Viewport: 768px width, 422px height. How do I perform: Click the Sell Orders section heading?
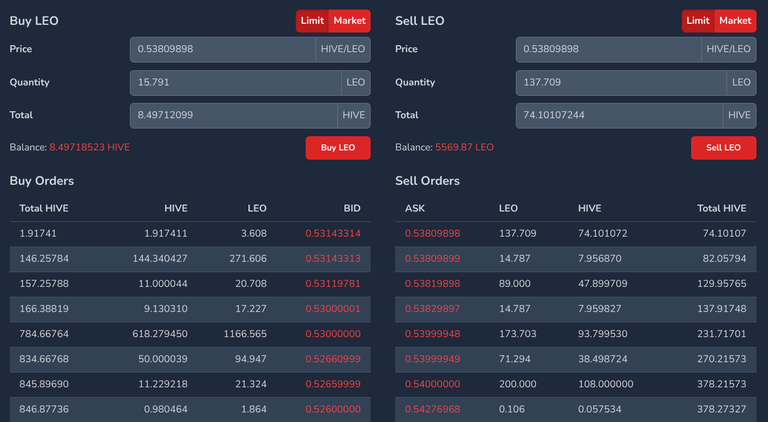(x=428, y=181)
